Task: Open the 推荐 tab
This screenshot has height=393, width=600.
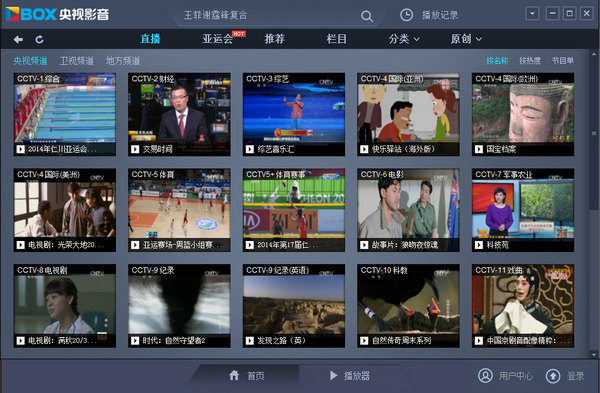Action: coord(274,39)
